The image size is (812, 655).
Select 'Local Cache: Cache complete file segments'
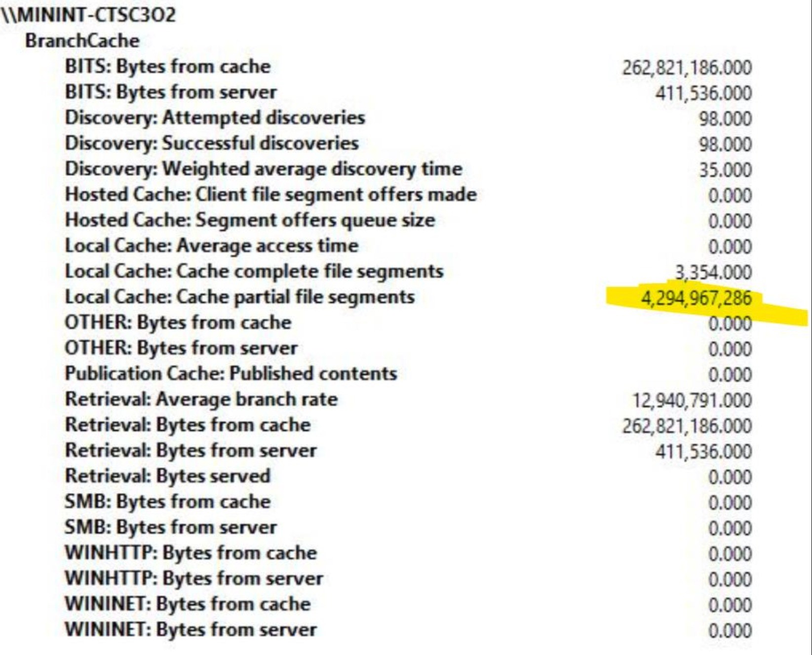[254, 271]
